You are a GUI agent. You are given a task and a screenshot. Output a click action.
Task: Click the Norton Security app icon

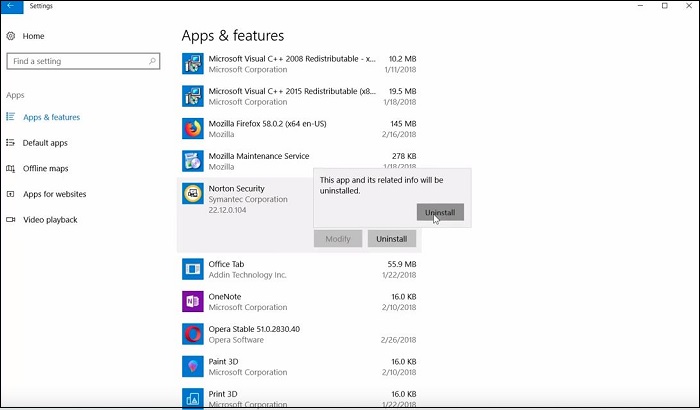coord(193,195)
